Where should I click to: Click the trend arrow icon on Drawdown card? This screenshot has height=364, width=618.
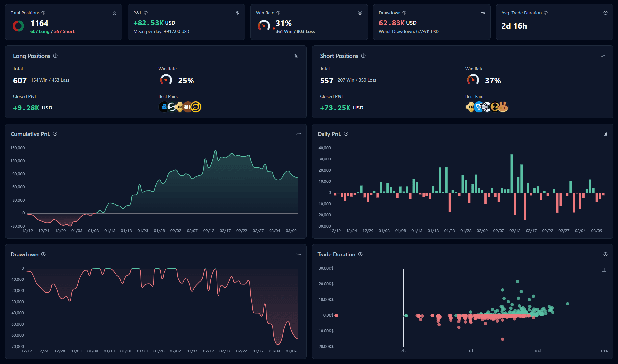(482, 13)
